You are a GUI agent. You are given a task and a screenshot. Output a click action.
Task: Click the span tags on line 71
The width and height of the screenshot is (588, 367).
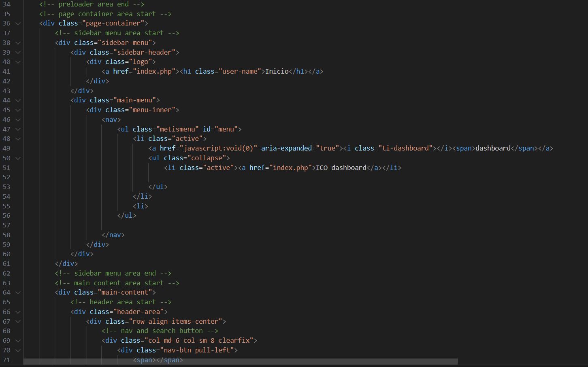pyautogui.click(x=158, y=360)
